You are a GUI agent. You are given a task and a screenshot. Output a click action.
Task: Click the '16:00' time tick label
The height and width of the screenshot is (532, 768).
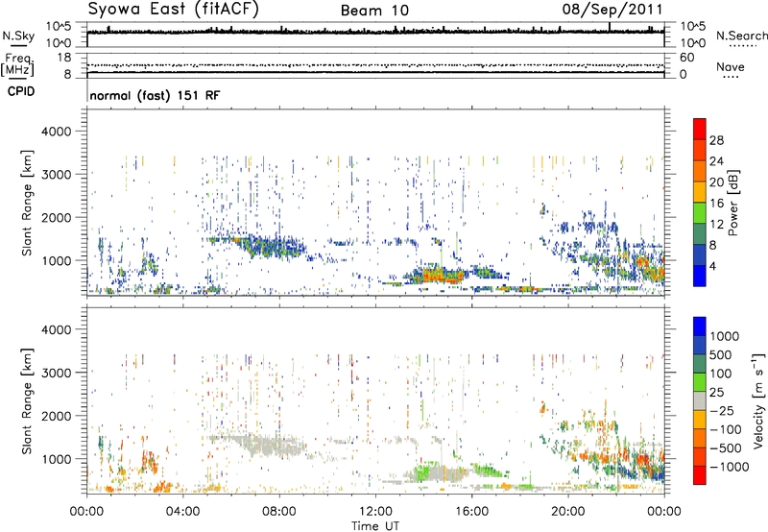pyautogui.click(x=471, y=512)
